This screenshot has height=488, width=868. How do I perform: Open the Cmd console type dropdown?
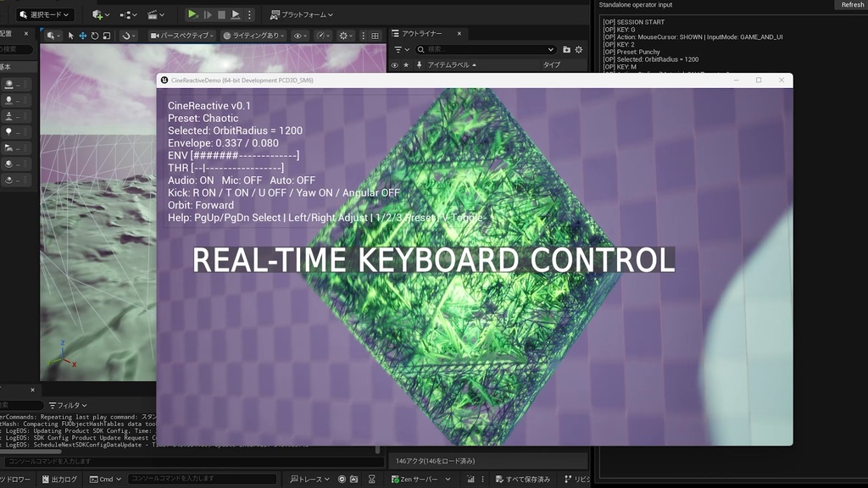point(105,480)
